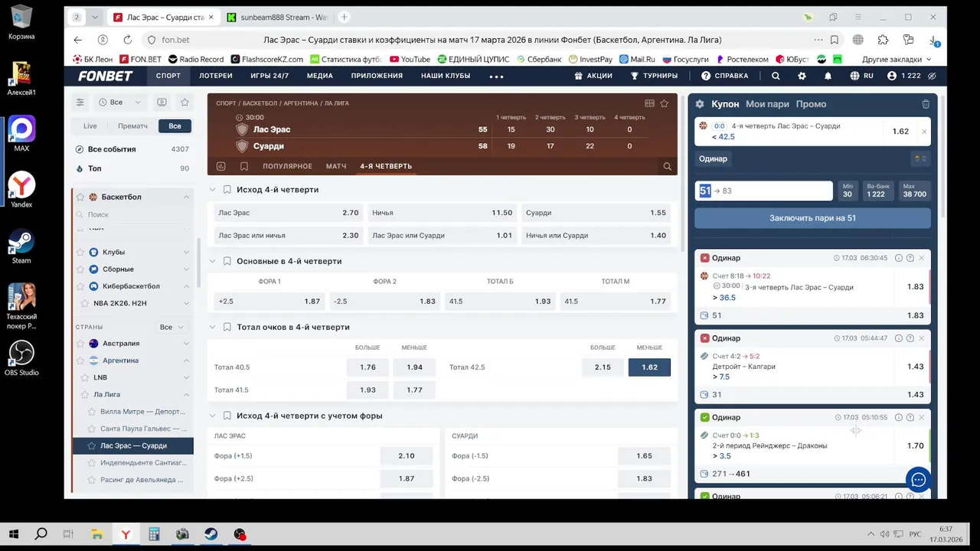
Task: Select Тотал 40.5 больше odds 1.76
Action: pyautogui.click(x=367, y=367)
